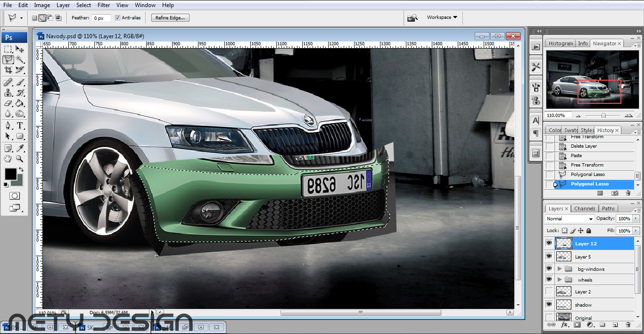
Task: Switch to the Paths tab
Action: (x=608, y=209)
